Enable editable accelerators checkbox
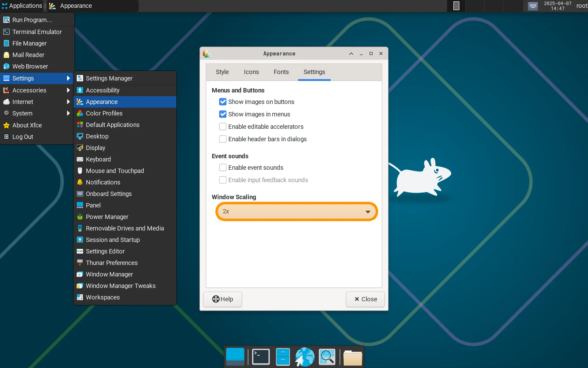 [x=223, y=126]
